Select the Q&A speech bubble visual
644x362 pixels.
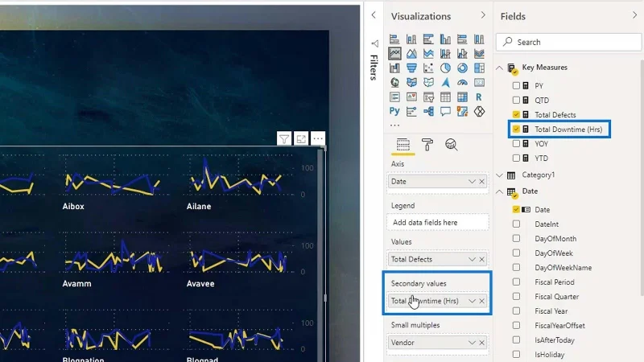pos(445,111)
